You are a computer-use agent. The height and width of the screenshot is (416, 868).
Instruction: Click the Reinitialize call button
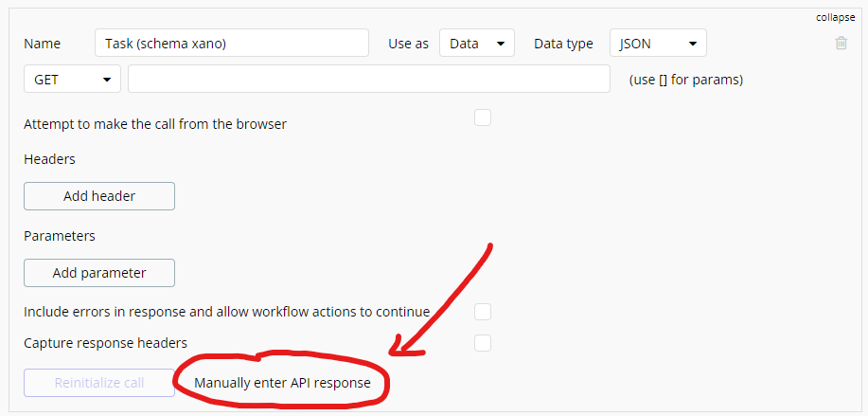pos(99,383)
